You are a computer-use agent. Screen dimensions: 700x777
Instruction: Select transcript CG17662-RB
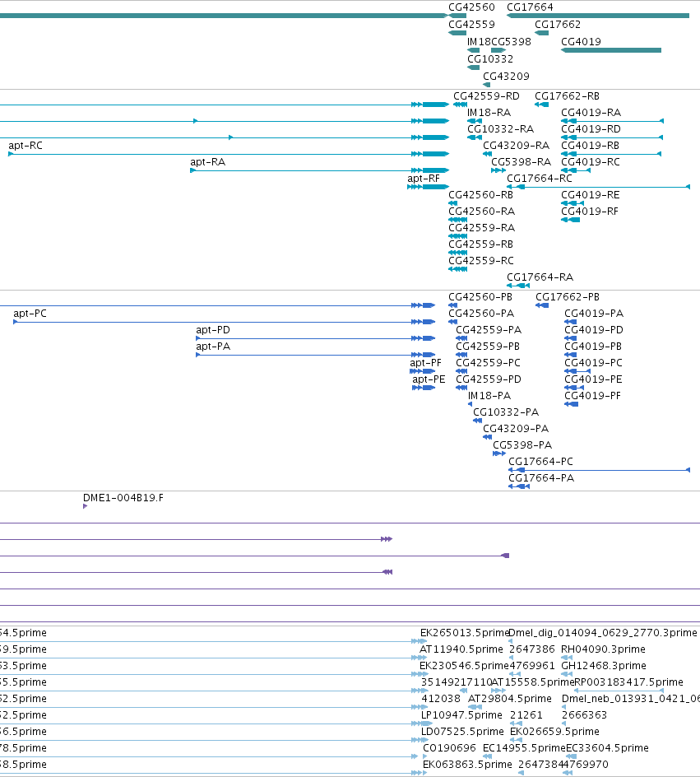click(567, 96)
